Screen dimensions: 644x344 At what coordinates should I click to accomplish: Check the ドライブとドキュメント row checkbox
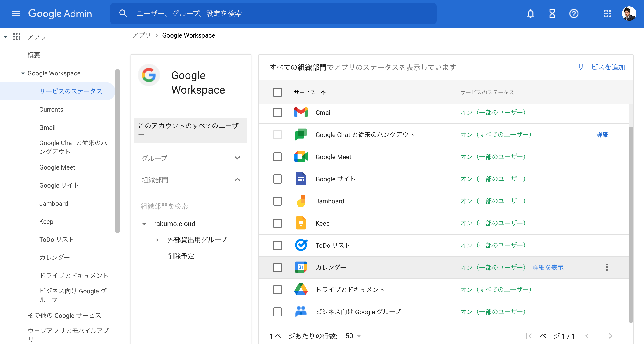pos(277,290)
